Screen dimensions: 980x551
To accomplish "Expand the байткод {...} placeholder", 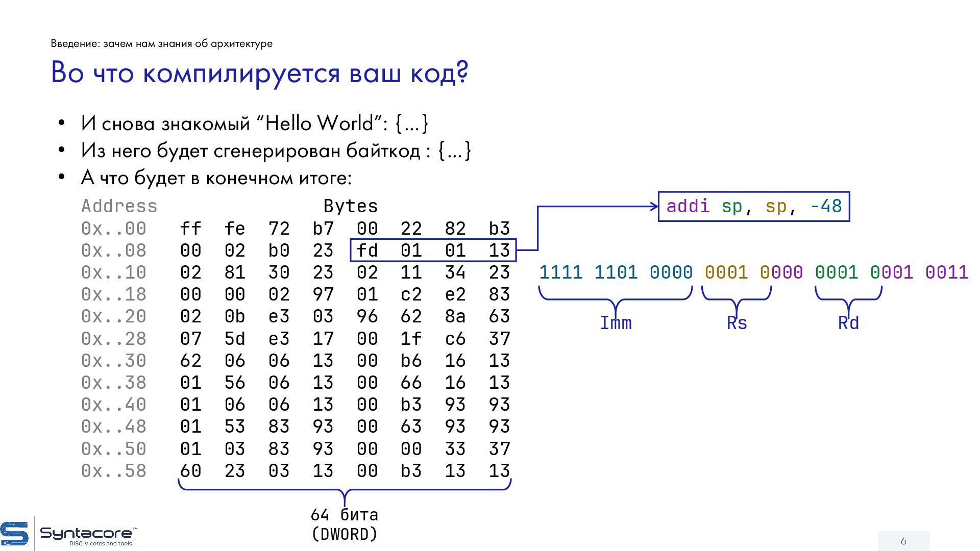I will coord(454,151).
